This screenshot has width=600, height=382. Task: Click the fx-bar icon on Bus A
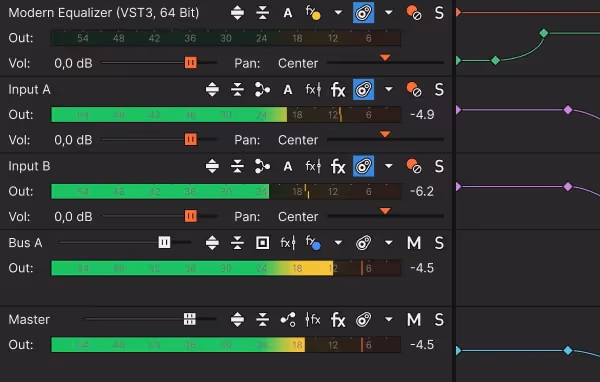pos(288,243)
